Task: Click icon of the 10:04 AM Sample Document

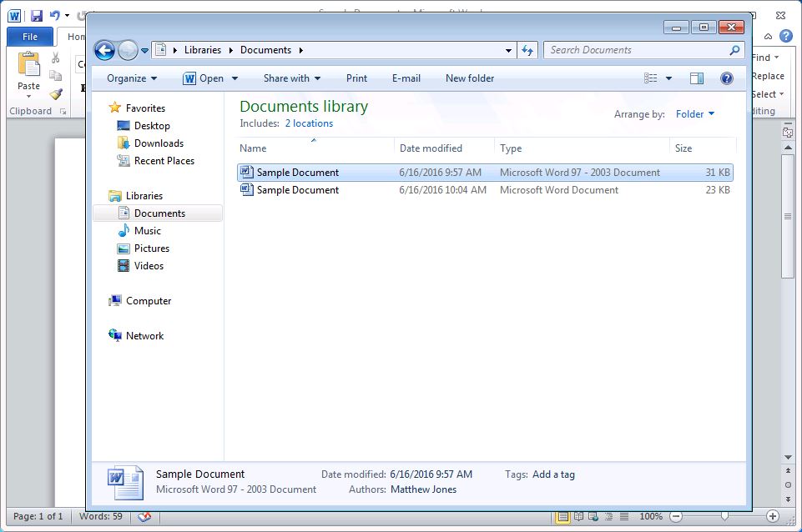Action: click(247, 189)
